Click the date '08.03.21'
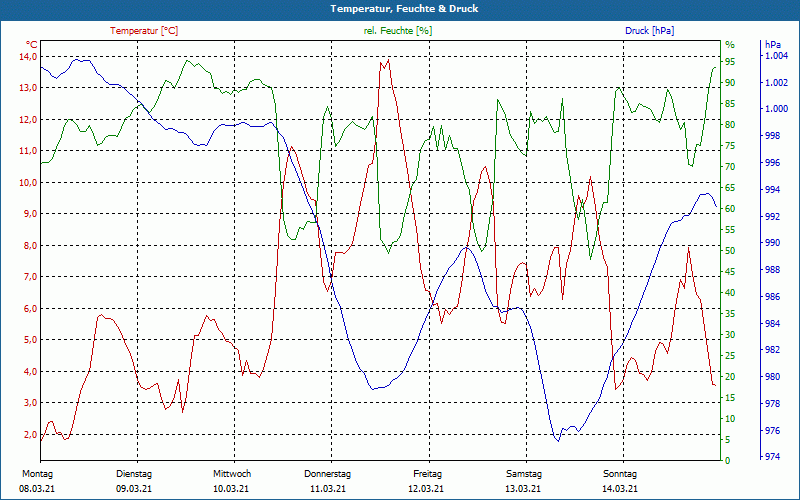Viewport: 800px width, 500px height. pos(37,489)
